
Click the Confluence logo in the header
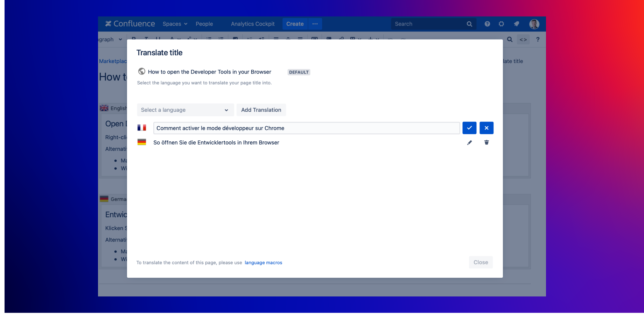coord(130,24)
